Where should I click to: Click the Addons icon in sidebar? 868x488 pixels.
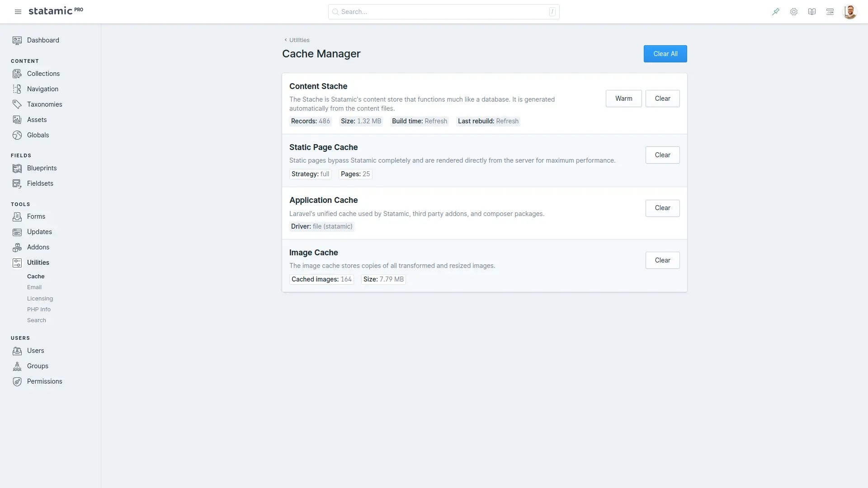click(x=17, y=247)
